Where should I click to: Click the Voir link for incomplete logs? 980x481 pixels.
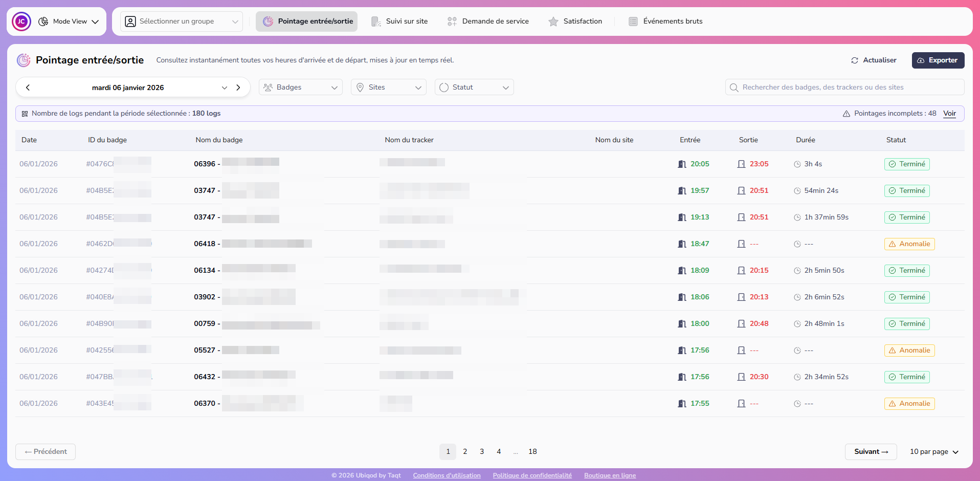949,114
